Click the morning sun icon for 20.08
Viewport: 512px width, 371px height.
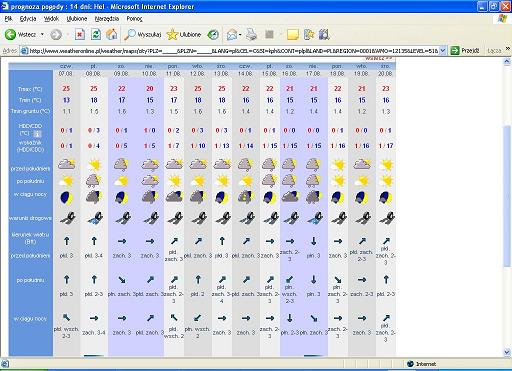pos(386,164)
